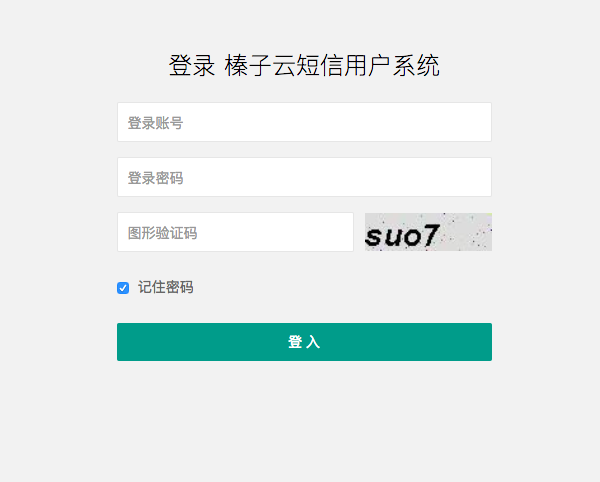
Task: Select the first field labeled 登录账号
Action: pyautogui.click(x=304, y=122)
